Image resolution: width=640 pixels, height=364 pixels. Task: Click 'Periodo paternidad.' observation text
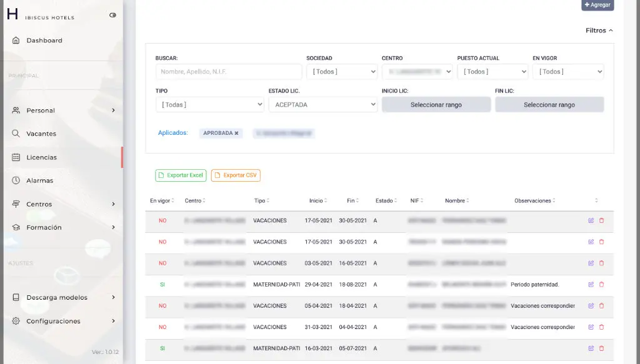[535, 285]
